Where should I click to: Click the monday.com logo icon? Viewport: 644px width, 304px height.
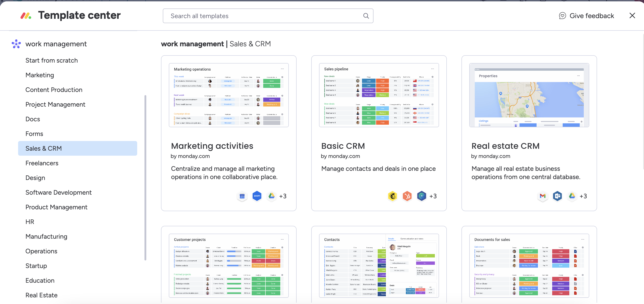click(x=26, y=16)
